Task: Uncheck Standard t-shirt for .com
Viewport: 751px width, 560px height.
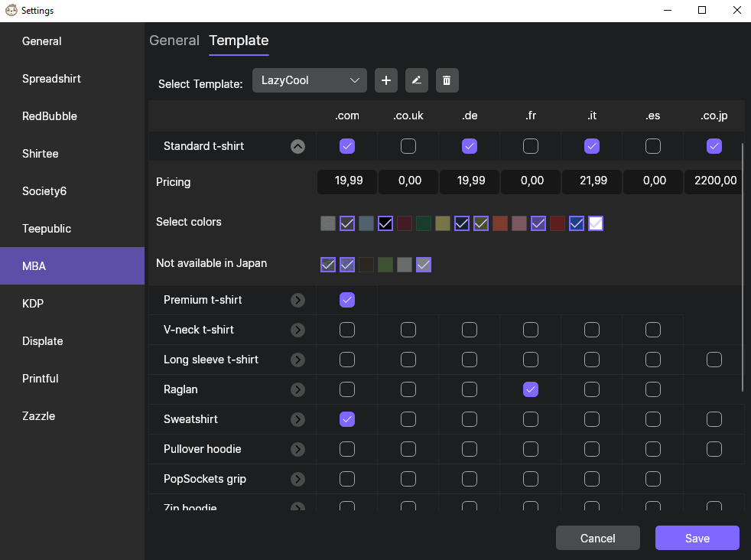Action: [x=347, y=146]
